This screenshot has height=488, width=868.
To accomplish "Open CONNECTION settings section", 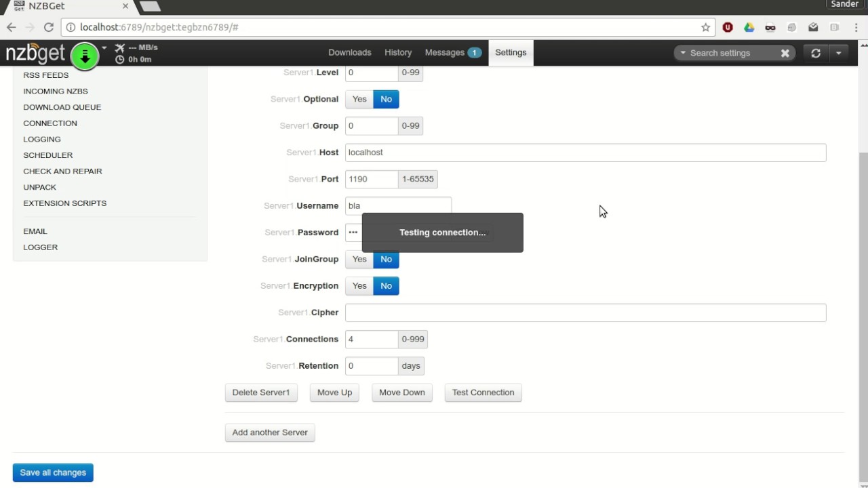I will (50, 123).
